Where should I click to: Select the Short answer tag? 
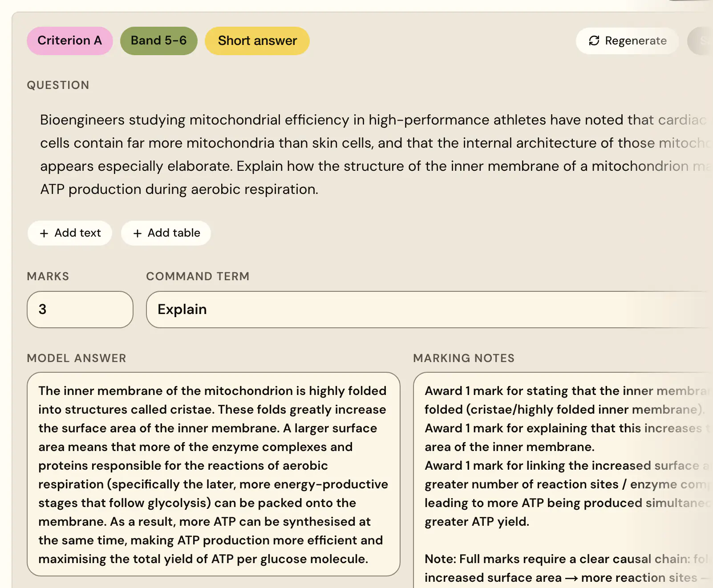(x=257, y=40)
